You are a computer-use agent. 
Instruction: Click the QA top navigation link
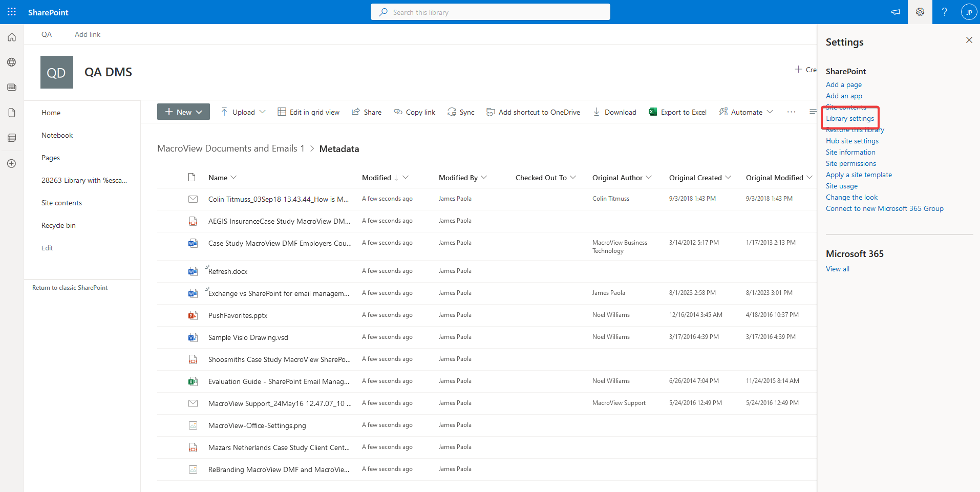click(x=47, y=34)
